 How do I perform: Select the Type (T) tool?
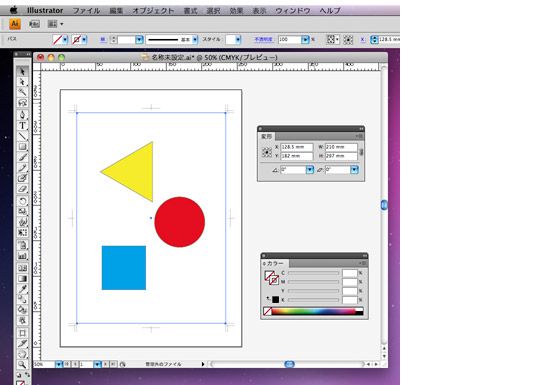point(22,125)
